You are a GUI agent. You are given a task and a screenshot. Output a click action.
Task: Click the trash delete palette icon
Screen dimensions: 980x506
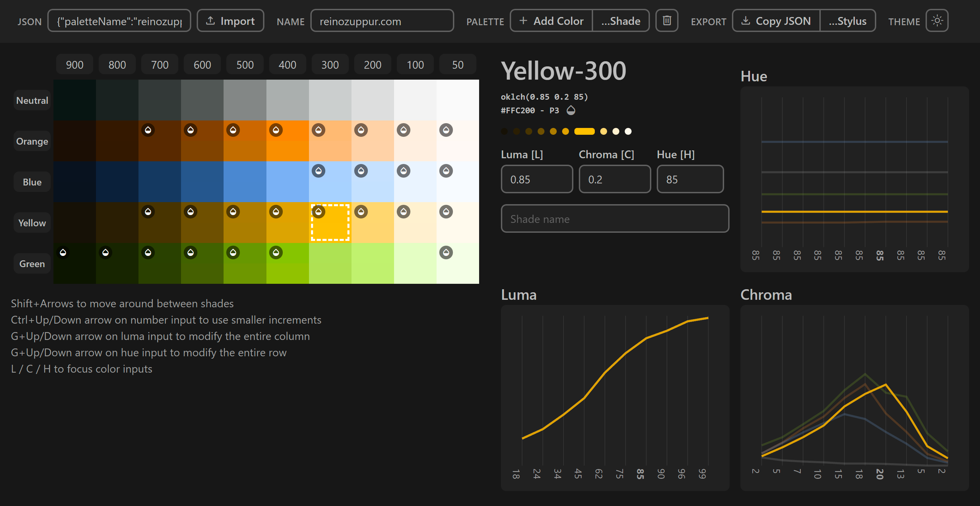(x=667, y=20)
